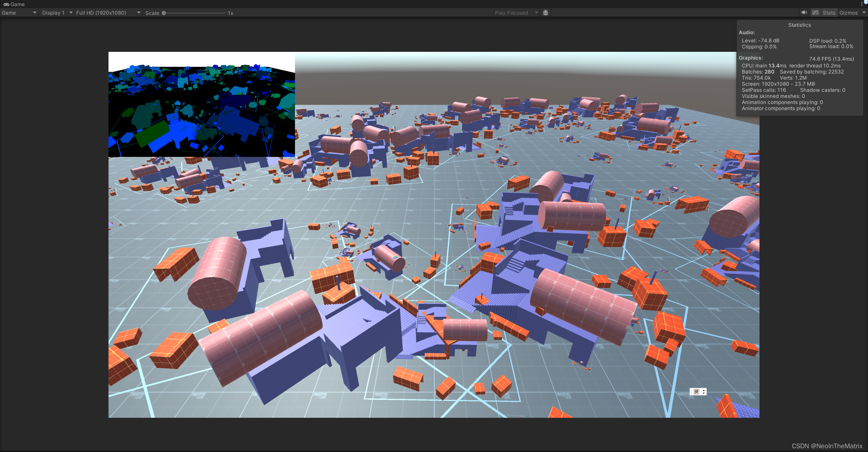Screen dimensions: 868x452
Task: Click the gamepad icon on the Game tab
Action: click(6, 4)
